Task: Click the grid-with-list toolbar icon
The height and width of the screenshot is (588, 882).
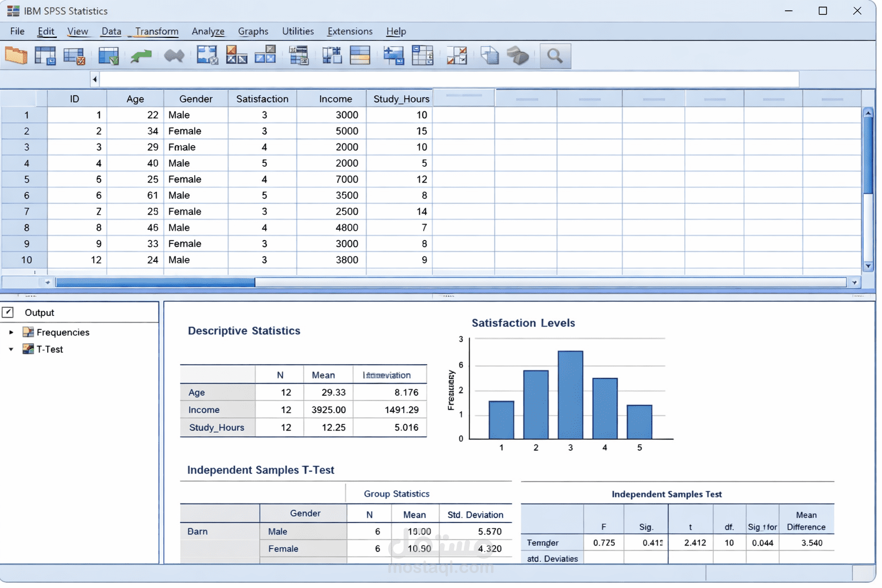Action: point(423,55)
